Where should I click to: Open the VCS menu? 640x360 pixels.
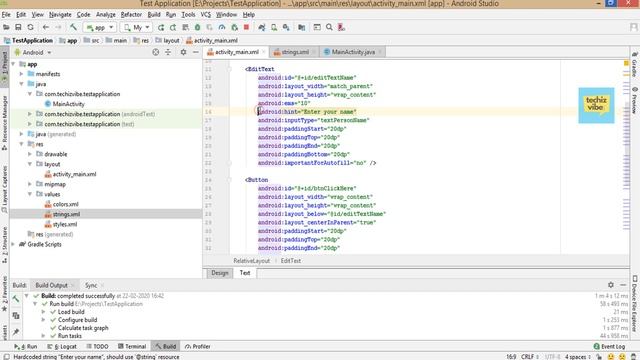206,14
